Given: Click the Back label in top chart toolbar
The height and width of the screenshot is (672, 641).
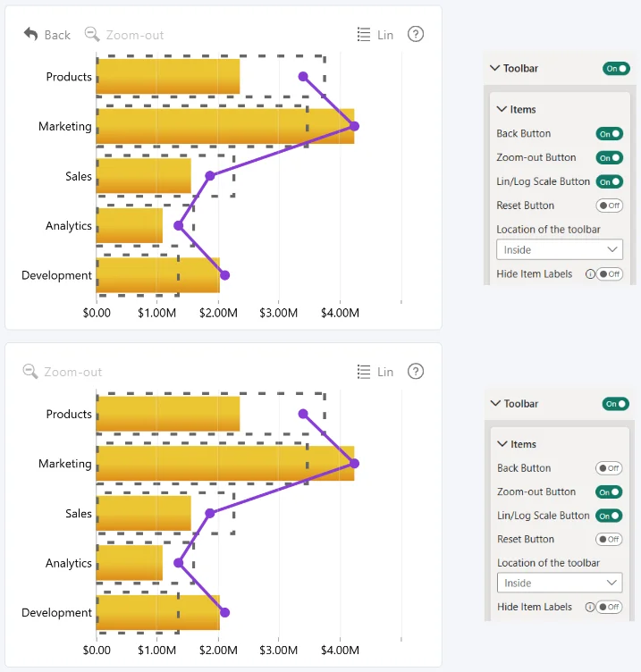Looking at the screenshot, I should [x=57, y=35].
